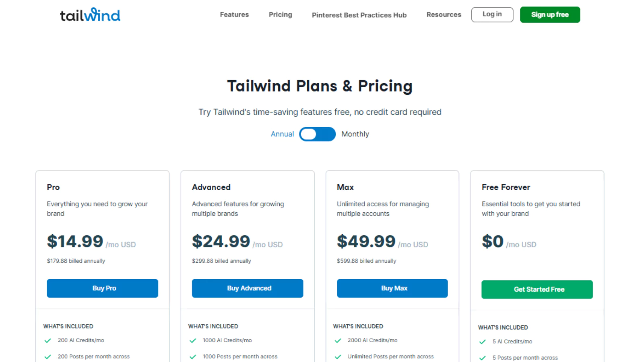Toggle the Annual/Monthly billing switch
The height and width of the screenshot is (362, 644).
point(317,134)
